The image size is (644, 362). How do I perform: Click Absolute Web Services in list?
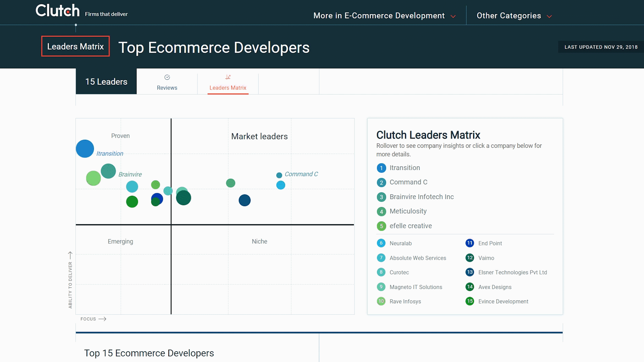(418, 258)
